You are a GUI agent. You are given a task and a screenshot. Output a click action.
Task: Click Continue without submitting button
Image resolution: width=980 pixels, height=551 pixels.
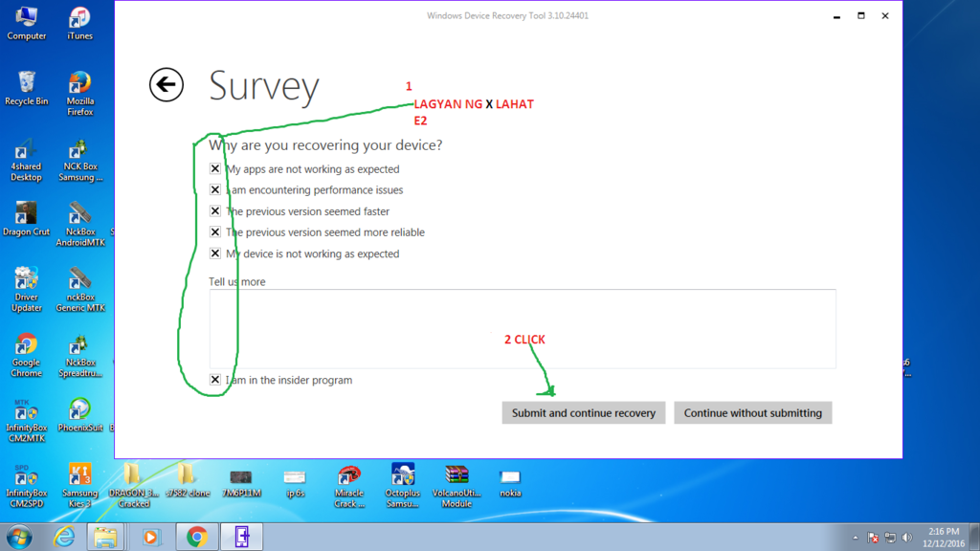pos(752,413)
